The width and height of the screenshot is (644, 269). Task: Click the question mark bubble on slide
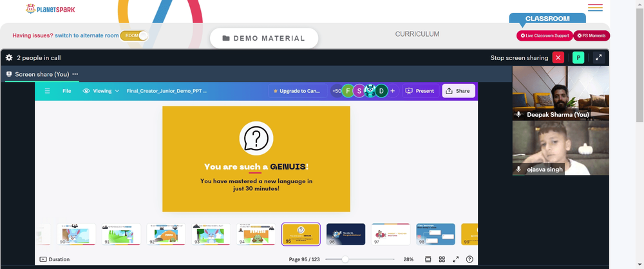click(x=256, y=138)
